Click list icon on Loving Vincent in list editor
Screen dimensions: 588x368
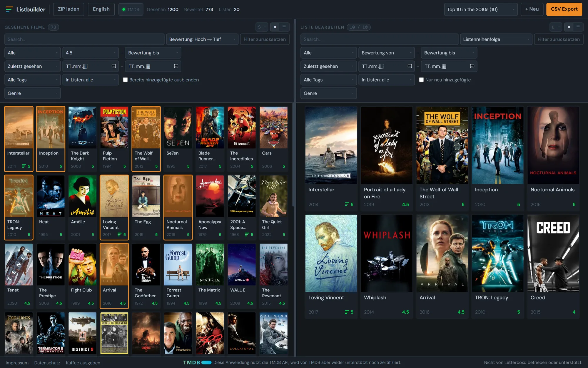pyautogui.click(x=347, y=312)
